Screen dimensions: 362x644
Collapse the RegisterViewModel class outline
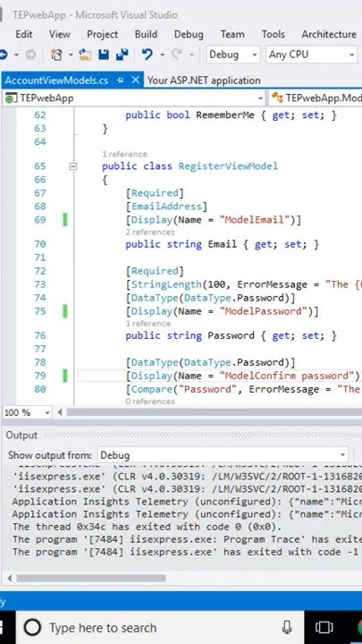[x=73, y=166]
